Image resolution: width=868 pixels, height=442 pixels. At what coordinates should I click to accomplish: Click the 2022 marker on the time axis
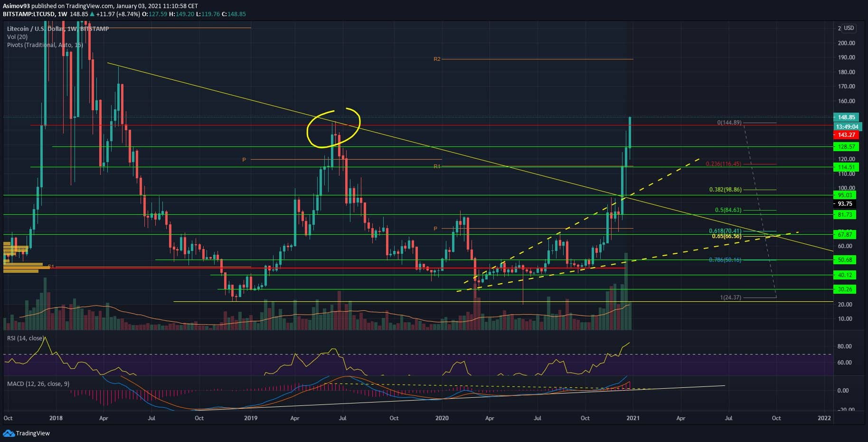(824, 418)
